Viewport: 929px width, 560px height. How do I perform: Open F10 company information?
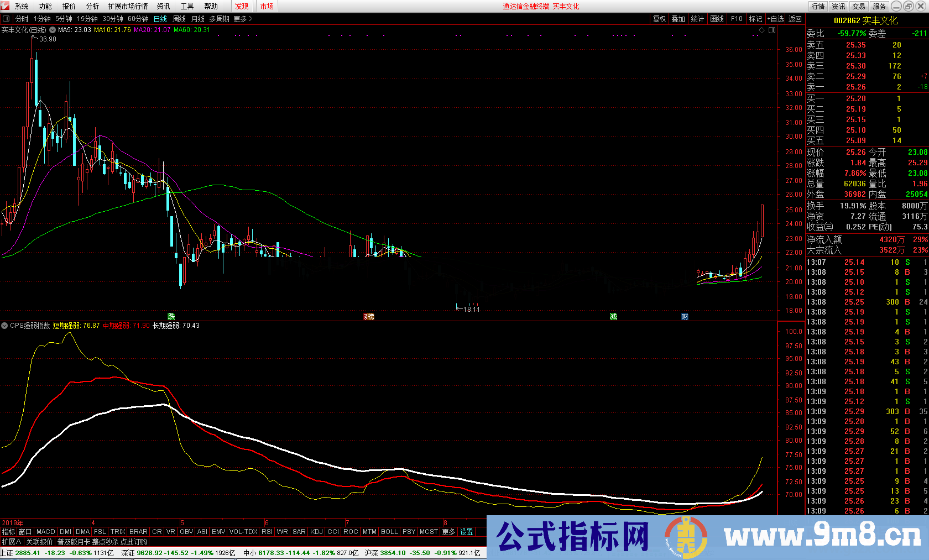click(x=736, y=18)
